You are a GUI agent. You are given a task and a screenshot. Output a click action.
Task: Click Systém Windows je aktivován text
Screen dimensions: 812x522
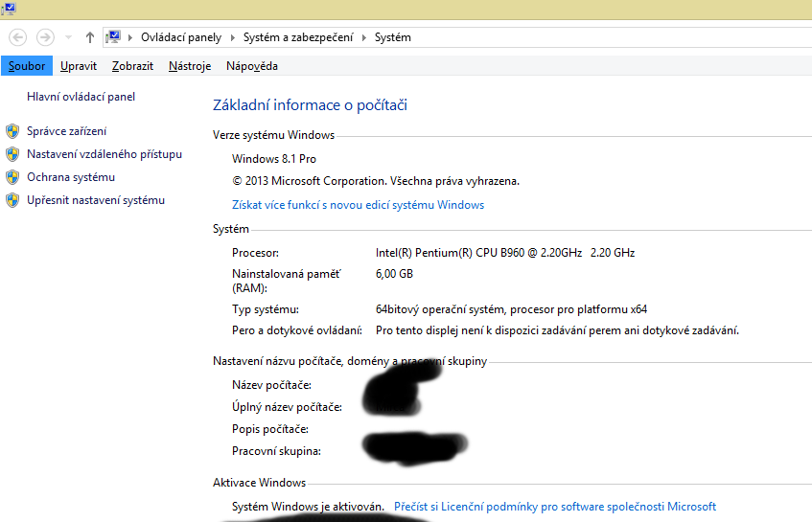pos(308,507)
